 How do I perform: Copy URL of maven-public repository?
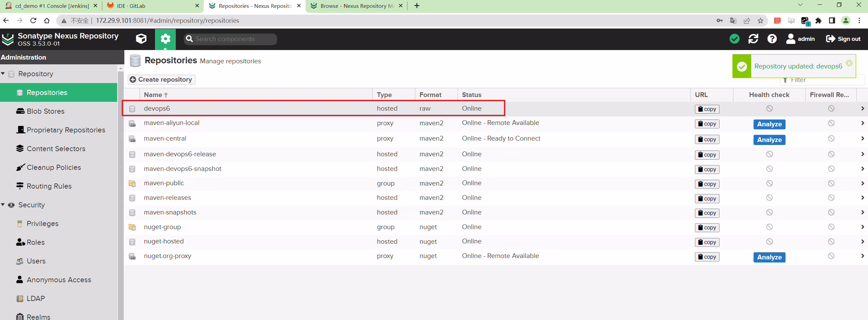pyautogui.click(x=707, y=184)
